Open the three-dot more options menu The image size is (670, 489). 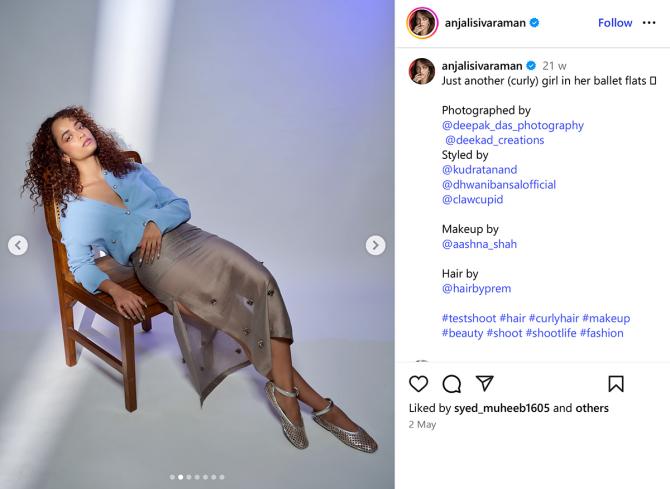coord(649,23)
